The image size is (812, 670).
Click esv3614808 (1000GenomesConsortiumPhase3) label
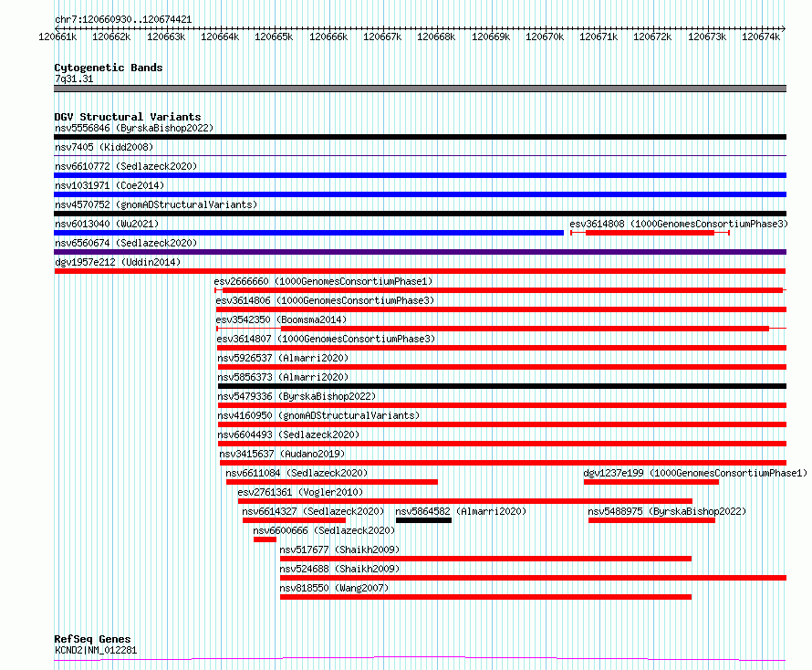679,224
